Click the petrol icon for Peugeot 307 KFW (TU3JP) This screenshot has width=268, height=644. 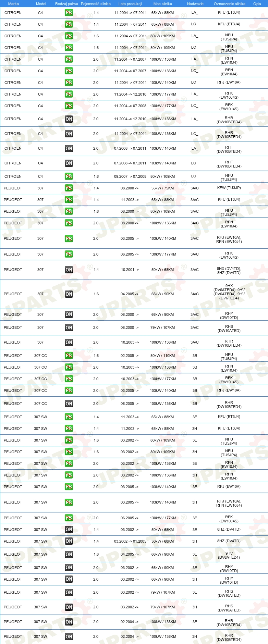coord(69,188)
